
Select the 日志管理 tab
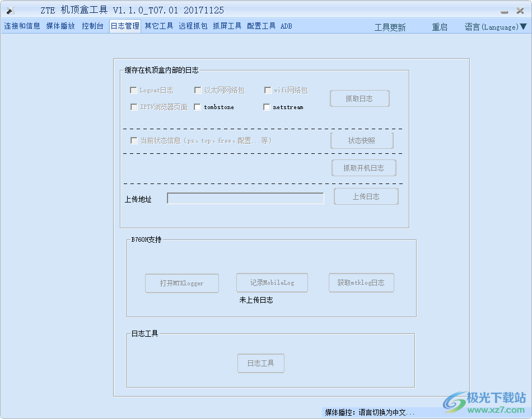(125, 26)
